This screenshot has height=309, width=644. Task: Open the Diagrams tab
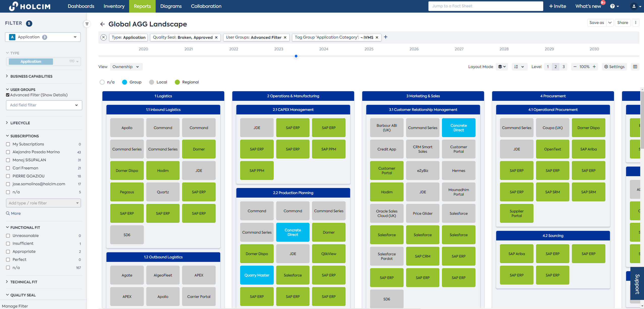coord(171,6)
